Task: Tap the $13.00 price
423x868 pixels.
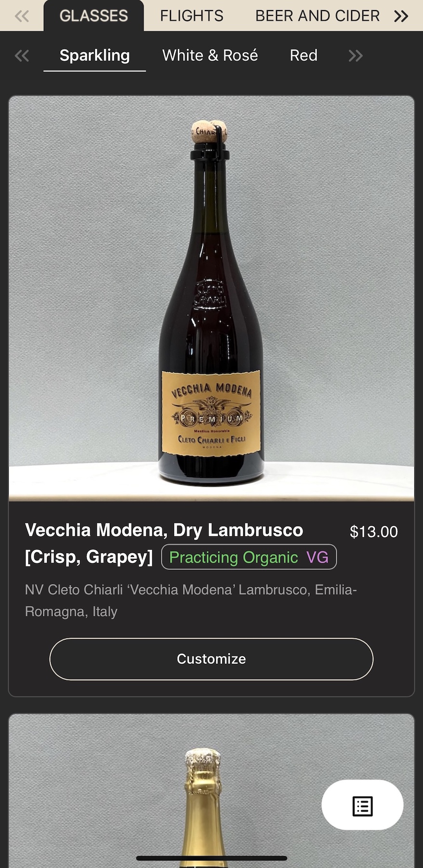Action: point(374,531)
